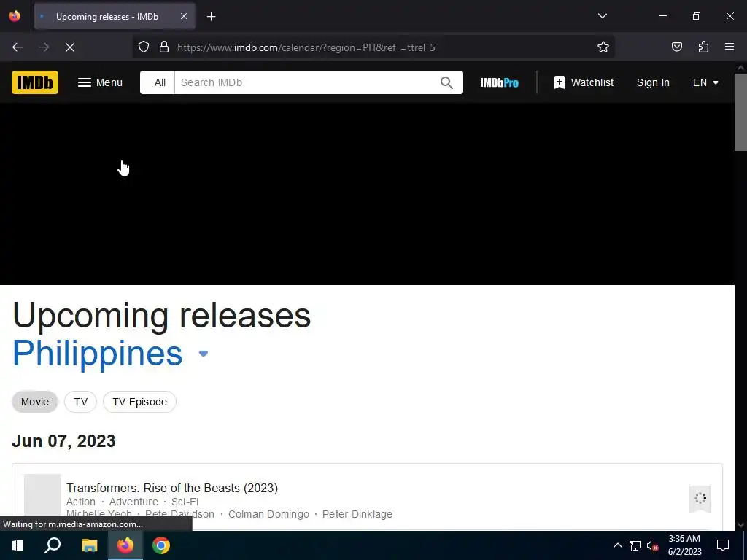Open the Watchlist
The image size is (747, 560).
[584, 82]
